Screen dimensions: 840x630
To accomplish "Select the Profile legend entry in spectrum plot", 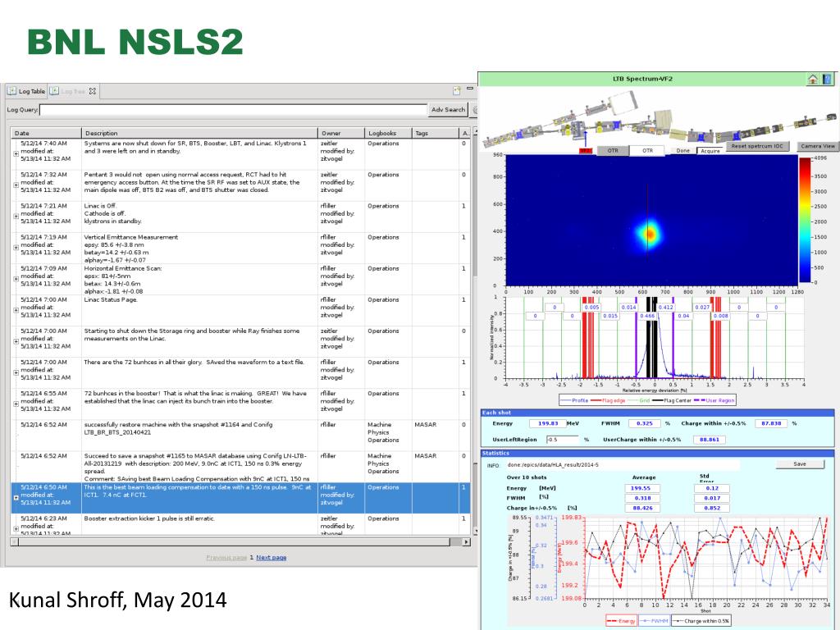I will pos(574,400).
